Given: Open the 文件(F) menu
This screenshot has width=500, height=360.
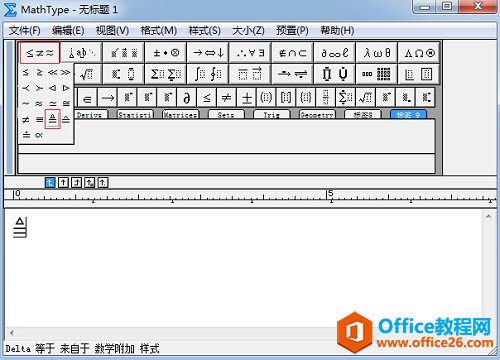Looking at the screenshot, I should coord(25,31).
